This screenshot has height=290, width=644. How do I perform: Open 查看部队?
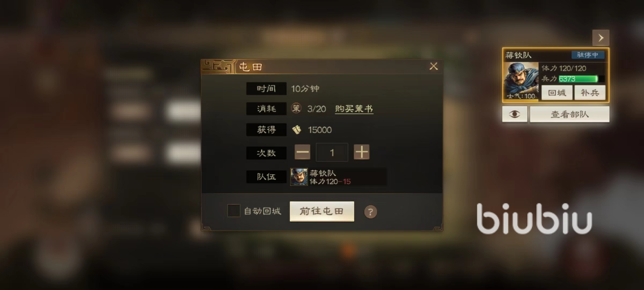coord(570,114)
